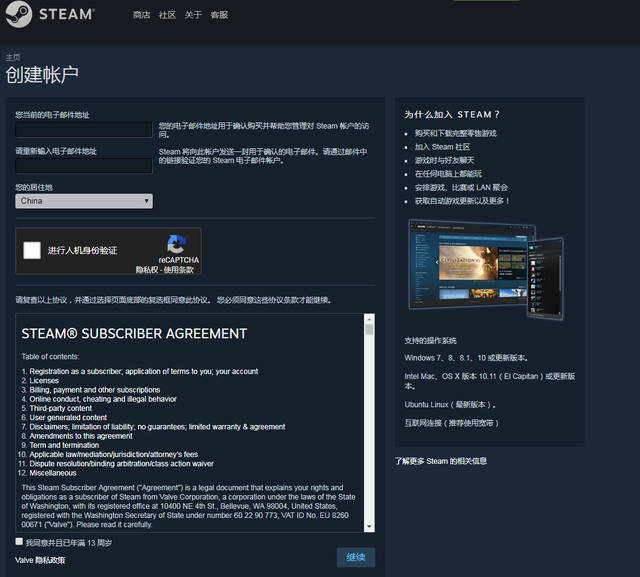Click 'Billing, payment and other subscriptions' entry
The image size is (640, 577).
tap(95, 390)
